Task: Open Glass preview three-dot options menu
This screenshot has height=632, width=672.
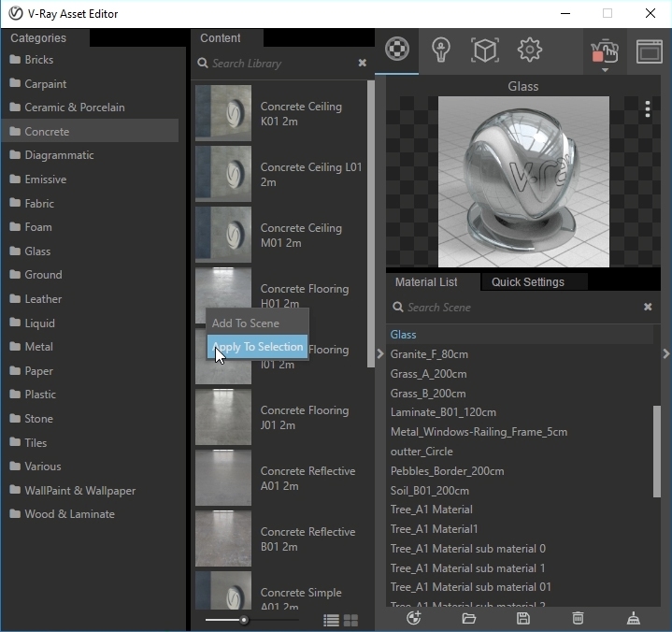Action: point(647,109)
